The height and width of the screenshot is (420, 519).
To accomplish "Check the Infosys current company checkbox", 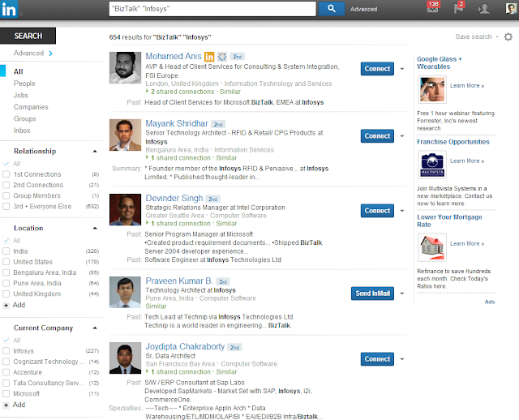I will 6,351.
